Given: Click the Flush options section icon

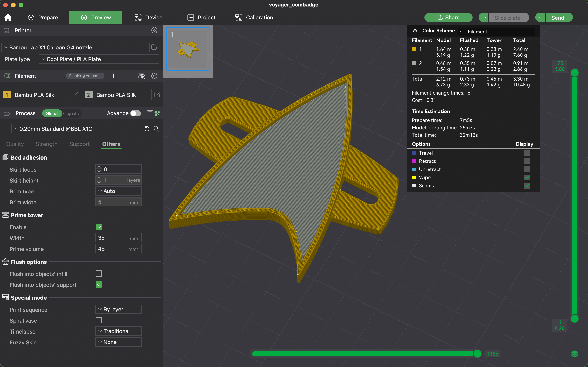Looking at the screenshot, I should (5, 262).
